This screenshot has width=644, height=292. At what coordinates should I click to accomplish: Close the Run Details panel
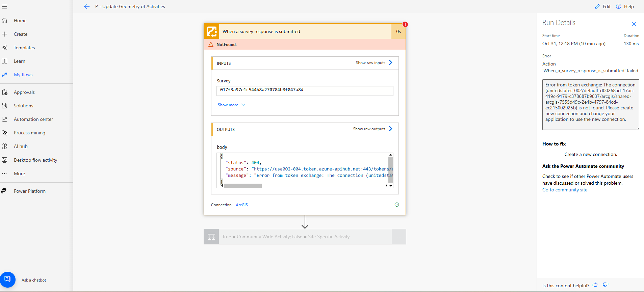tap(634, 24)
